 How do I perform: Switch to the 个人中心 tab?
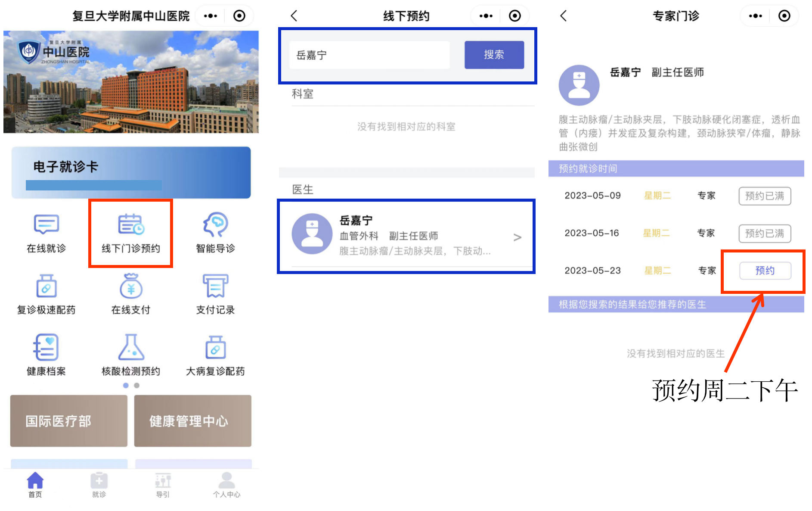pos(226,485)
